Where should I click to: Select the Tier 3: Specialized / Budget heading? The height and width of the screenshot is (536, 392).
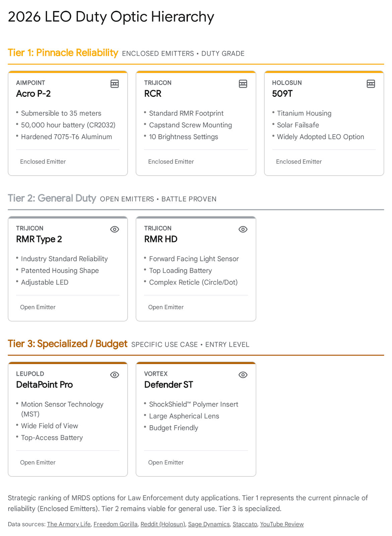coord(67,344)
